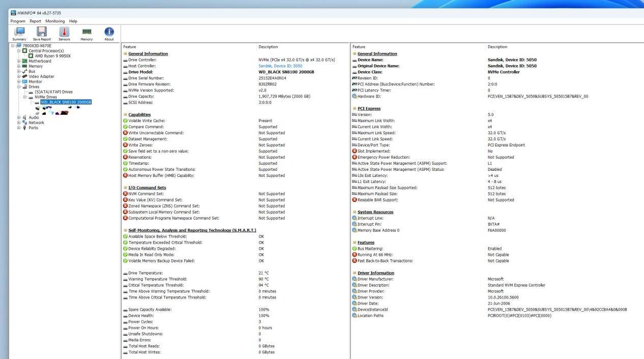Select AMD Ryzen 9 9950X tree item
The image size is (644, 359).
coord(53,56)
